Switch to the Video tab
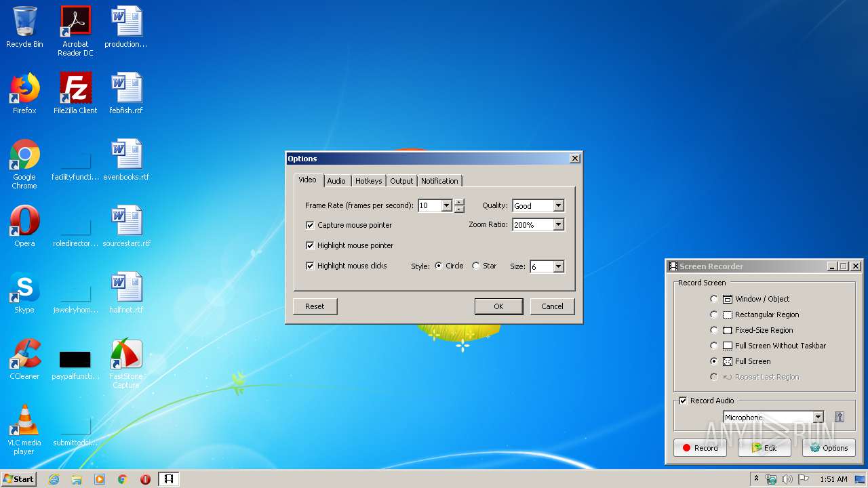 [308, 180]
